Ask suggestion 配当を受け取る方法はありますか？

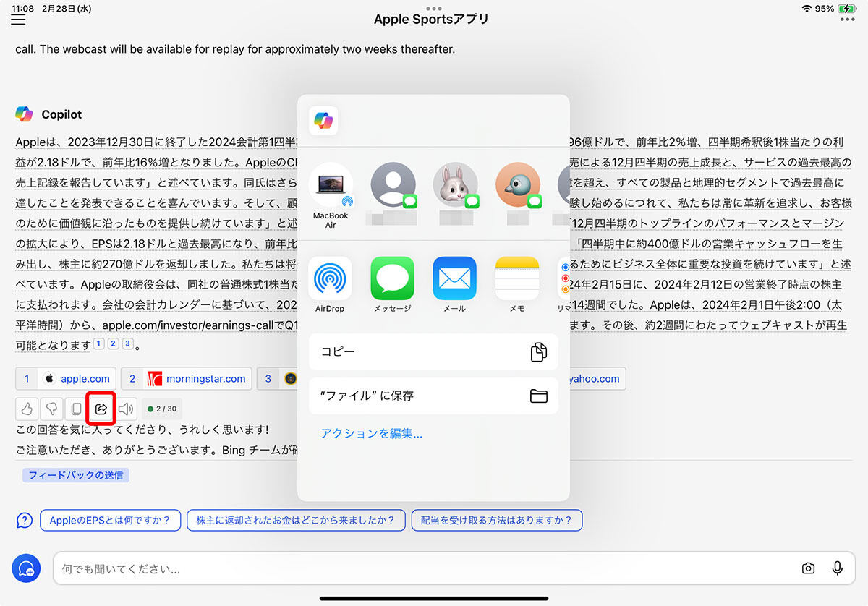pyautogui.click(x=497, y=521)
